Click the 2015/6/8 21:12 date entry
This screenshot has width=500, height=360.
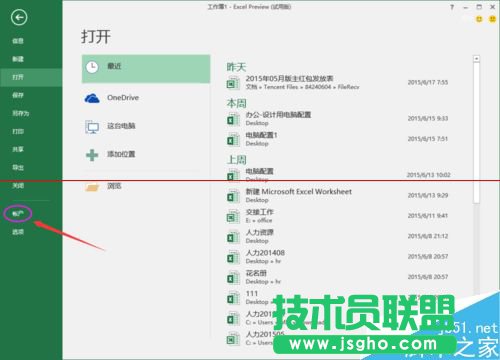click(x=428, y=236)
